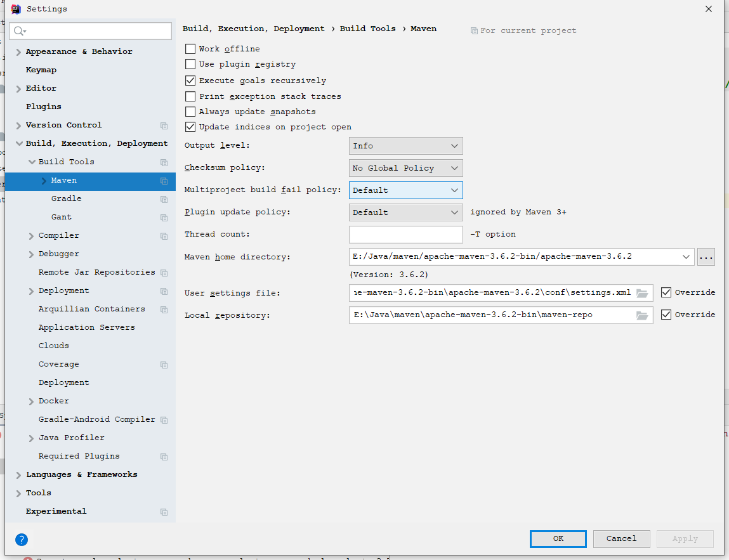
Task: Click the Thread count input field
Action: 406,235
